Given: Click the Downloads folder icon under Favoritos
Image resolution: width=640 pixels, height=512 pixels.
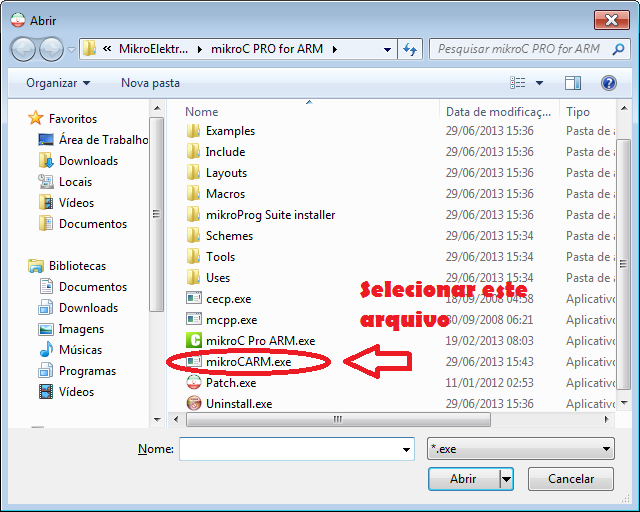Looking at the screenshot, I should tap(46, 160).
